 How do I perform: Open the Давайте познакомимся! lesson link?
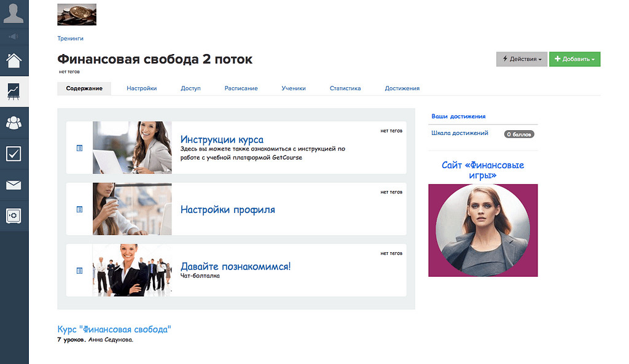[x=235, y=266]
